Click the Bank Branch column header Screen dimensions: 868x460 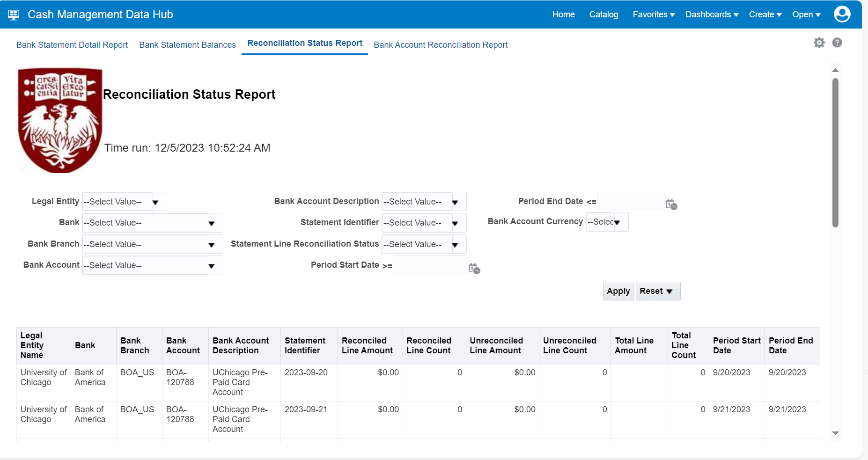(139, 345)
